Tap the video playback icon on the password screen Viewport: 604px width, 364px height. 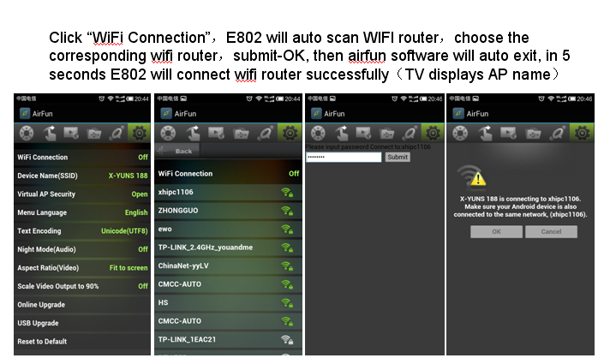click(363, 134)
